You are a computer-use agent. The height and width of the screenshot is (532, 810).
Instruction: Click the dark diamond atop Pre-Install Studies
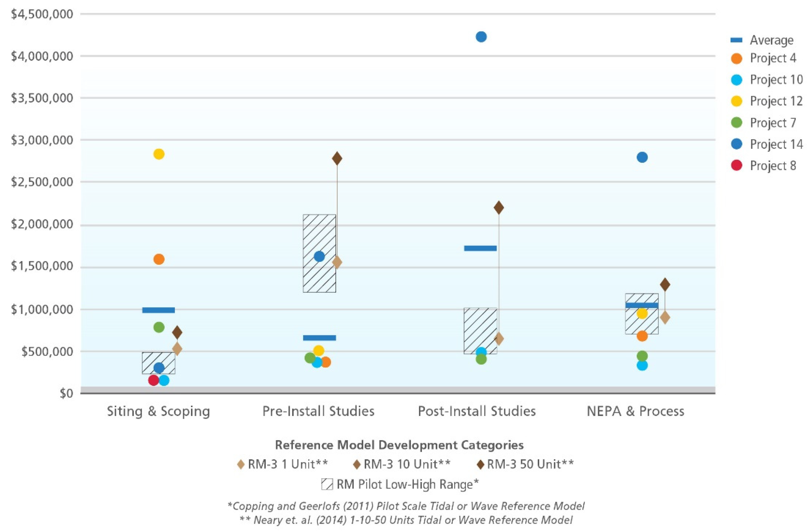pyautogui.click(x=337, y=158)
